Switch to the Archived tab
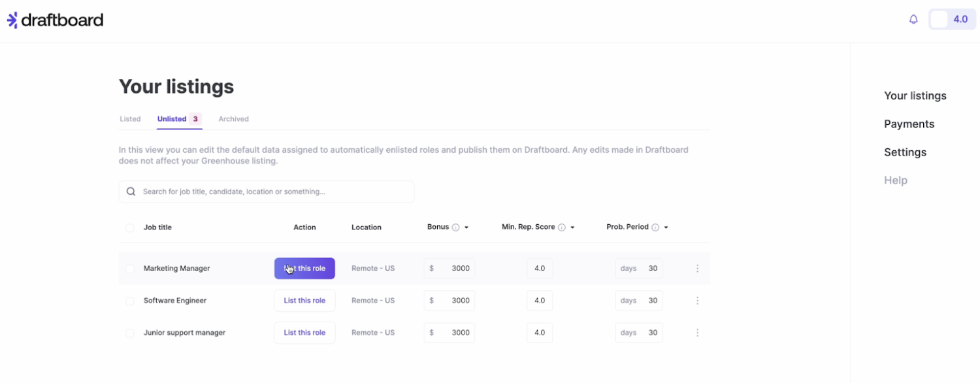 click(x=233, y=118)
